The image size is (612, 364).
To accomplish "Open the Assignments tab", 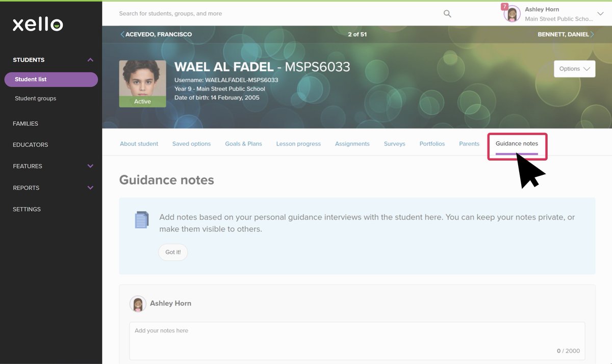I will (352, 144).
